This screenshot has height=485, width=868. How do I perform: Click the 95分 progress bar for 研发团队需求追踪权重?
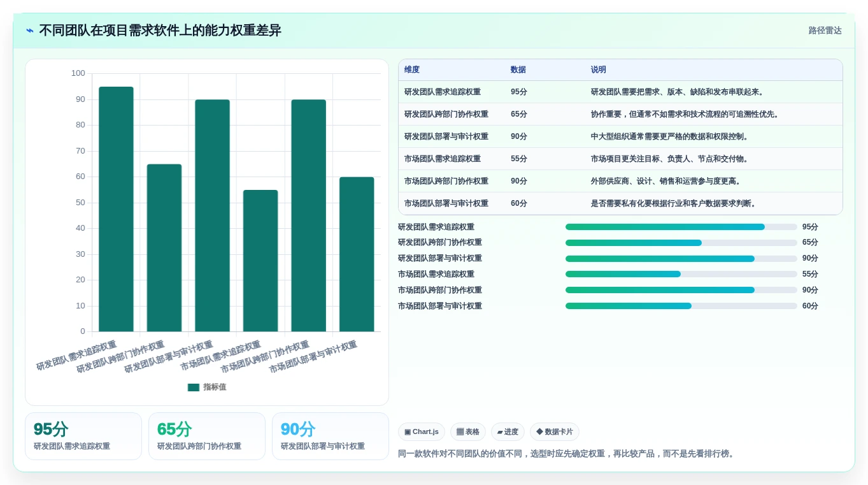[x=681, y=227]
